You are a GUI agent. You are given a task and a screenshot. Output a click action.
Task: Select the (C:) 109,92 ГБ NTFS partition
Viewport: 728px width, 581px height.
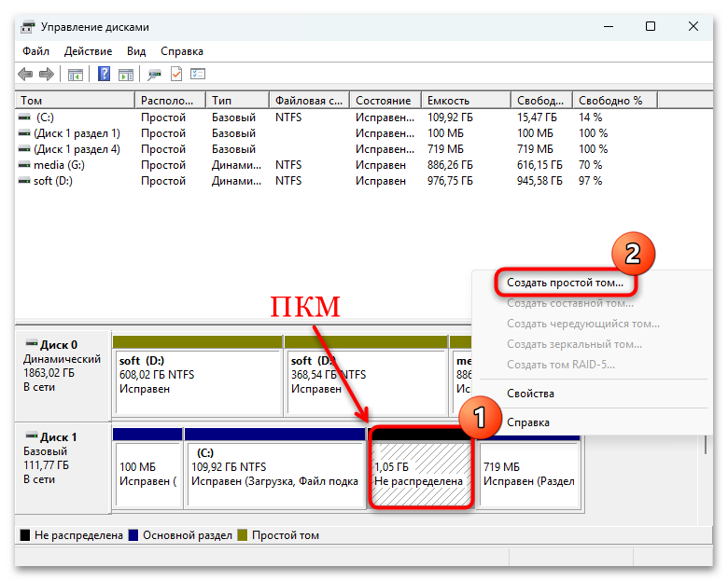coord(274,468)
